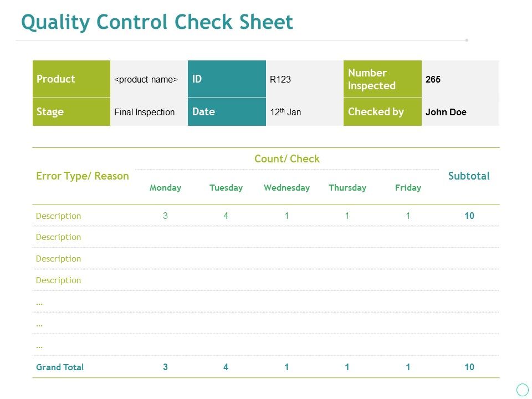Select the Stage label cell

pyautogui.click(x=71, y=112)
